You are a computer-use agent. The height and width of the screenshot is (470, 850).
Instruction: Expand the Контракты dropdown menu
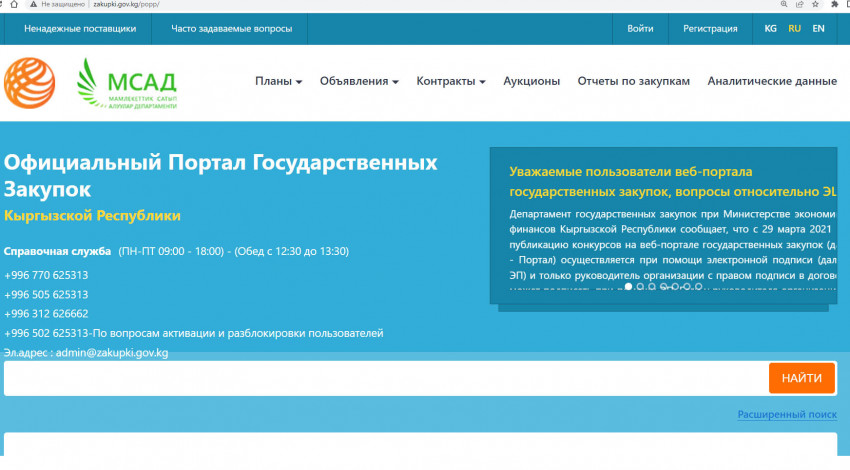tap(451, 82)
